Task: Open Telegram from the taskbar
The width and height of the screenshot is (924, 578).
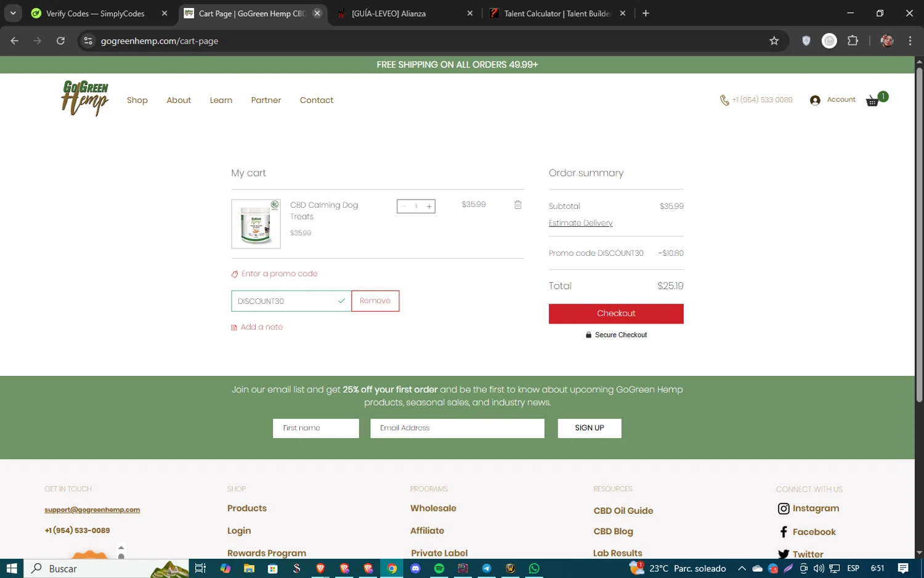Action: tap(487, 568)
